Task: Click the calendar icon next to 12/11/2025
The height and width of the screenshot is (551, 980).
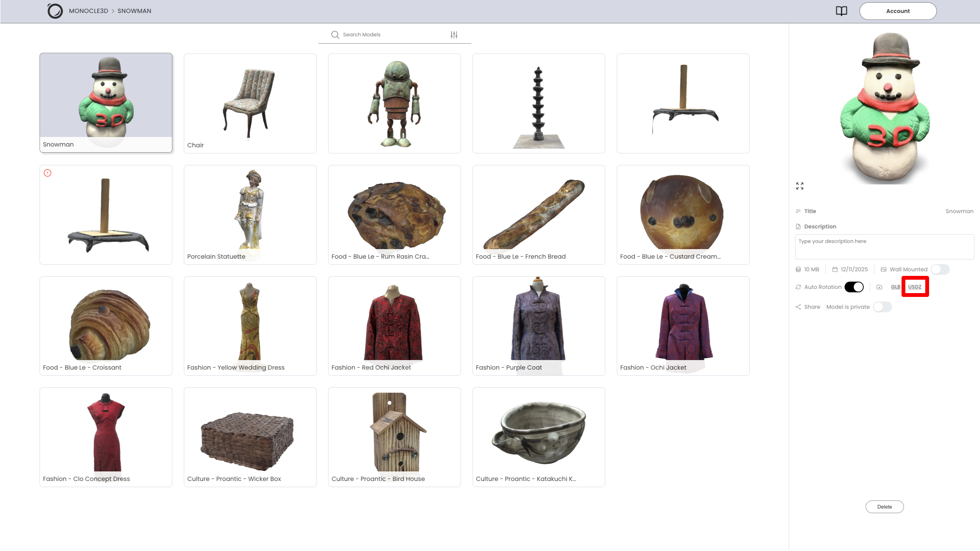Action: tap(835, 269)
